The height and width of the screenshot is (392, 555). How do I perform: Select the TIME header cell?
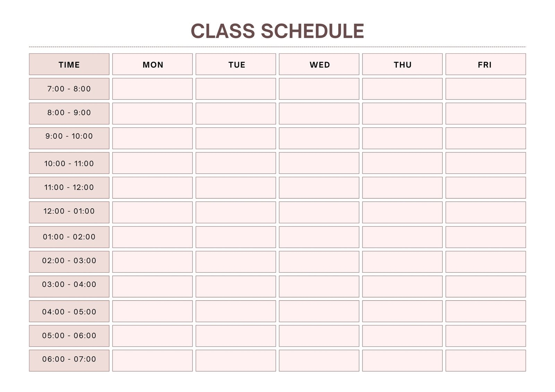[x=69, y=64]
